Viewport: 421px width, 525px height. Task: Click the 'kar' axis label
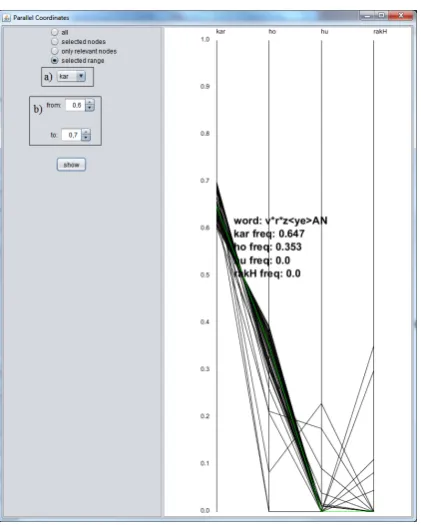pyautogui.click(x=220, y=31)
